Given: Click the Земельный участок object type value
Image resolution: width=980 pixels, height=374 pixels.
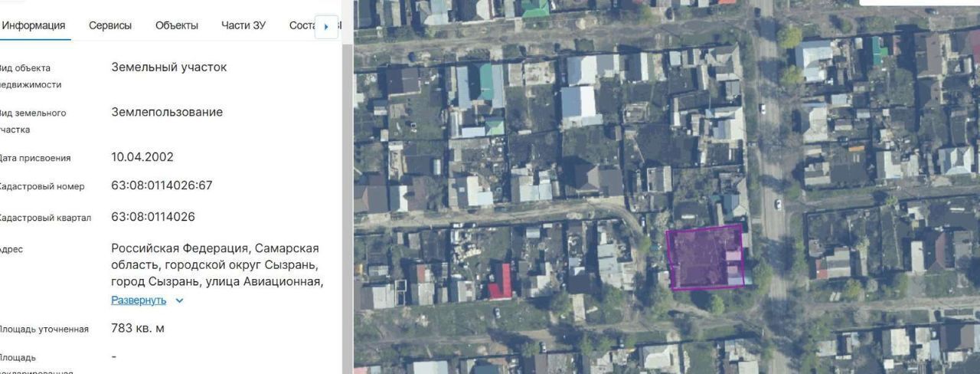Looking at the screenshot, I should pyautogui.click(x=169, y=67).
